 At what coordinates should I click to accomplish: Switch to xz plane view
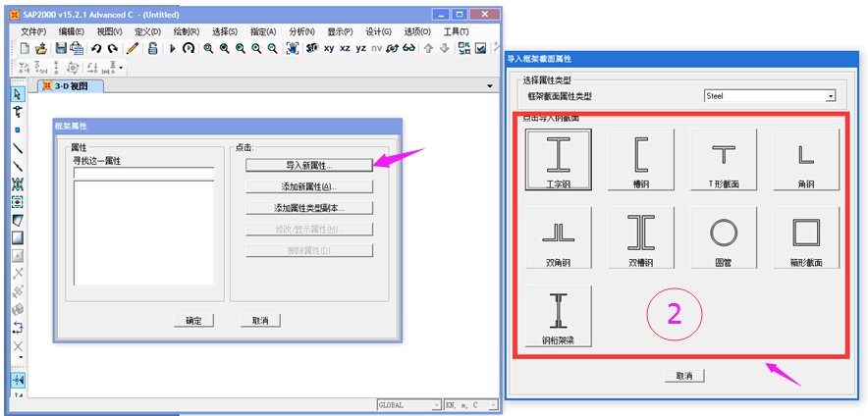click(x=345, y=48)
